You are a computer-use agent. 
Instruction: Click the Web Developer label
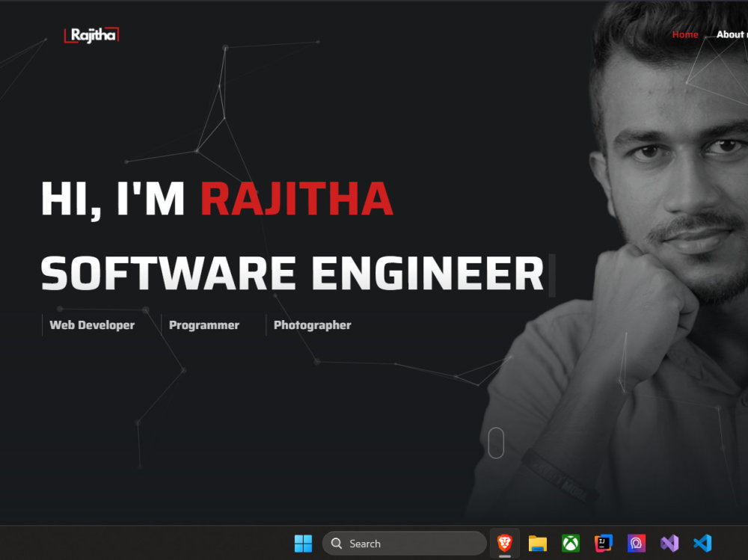click(x=92, y=325)
